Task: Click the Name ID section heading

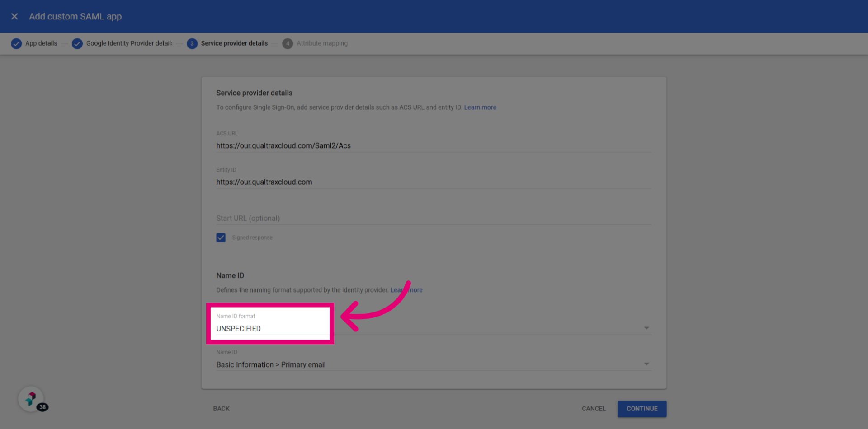Action: click(230, 275)
